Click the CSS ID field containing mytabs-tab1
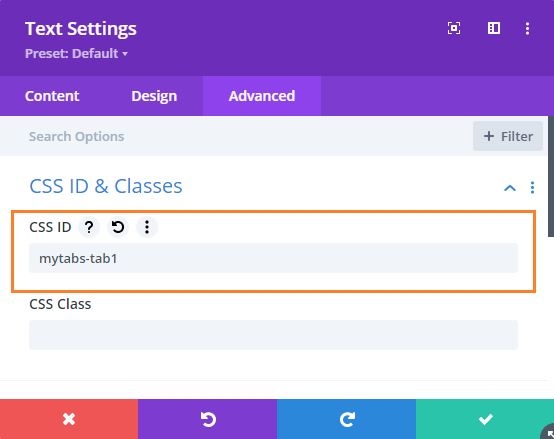 pyautogui.click(x=273, y=258)
